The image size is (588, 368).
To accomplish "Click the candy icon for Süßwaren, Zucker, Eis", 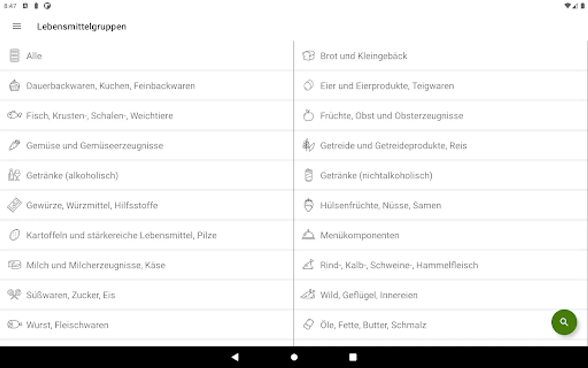I will (x=14, y=294).
